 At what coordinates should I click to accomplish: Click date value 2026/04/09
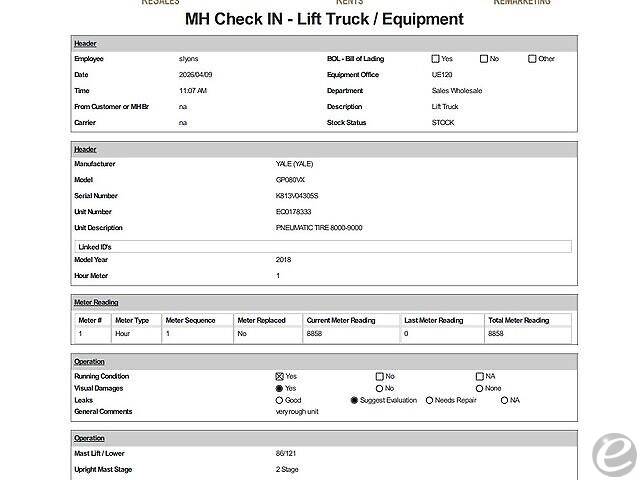pos(196,75)
